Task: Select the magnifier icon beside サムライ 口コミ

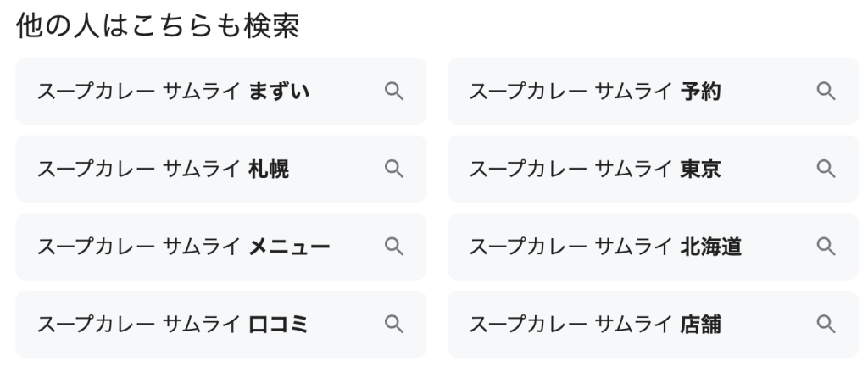Action: (x=393, y=324)
